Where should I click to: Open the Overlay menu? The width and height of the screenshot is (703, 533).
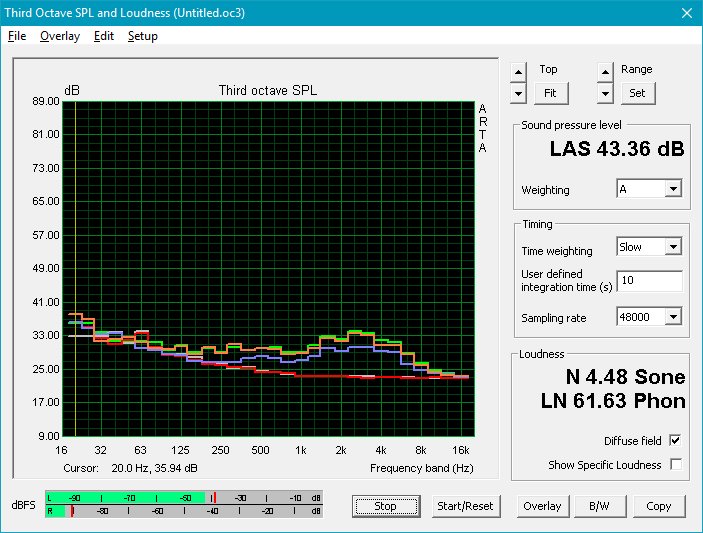point(60,36)
